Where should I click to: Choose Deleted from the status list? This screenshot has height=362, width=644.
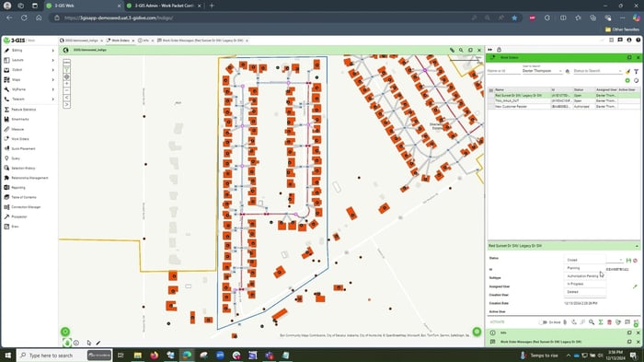[585, 292]
